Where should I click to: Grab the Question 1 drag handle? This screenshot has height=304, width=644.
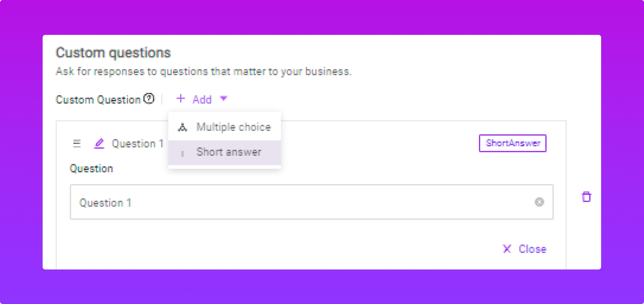click(x=77, y=143)
